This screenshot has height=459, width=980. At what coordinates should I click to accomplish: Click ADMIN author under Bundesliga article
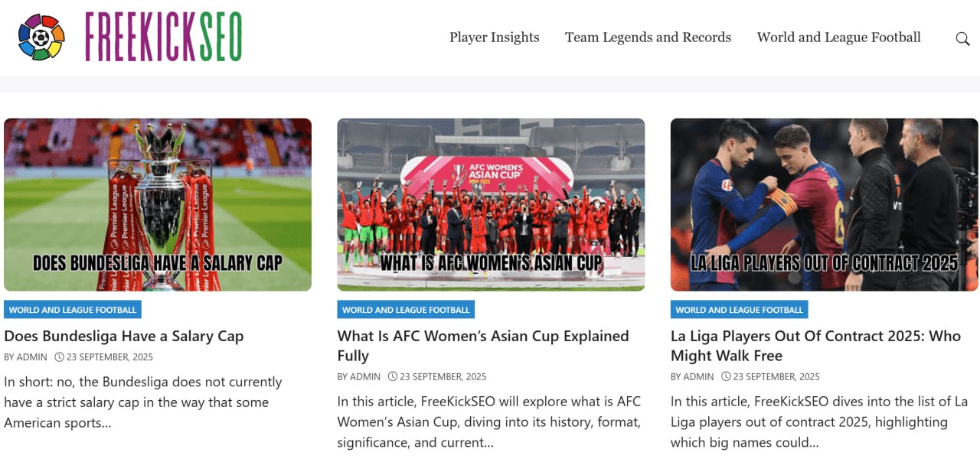tap(32, 357)
